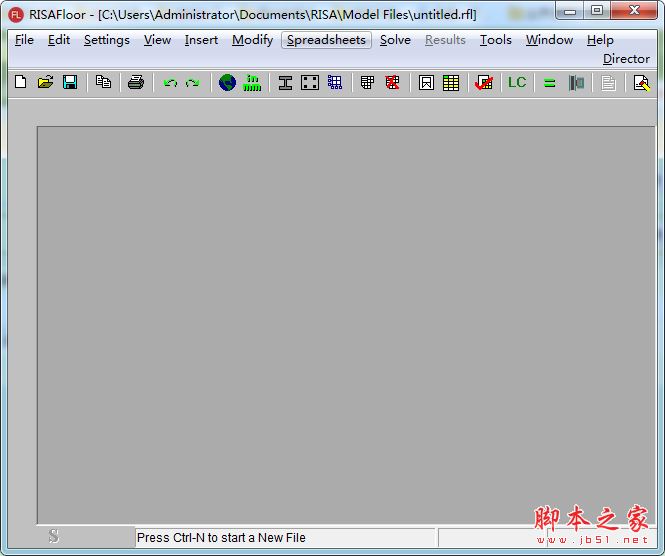Open the Window menu
Viewport: 665px width, 556px height.
tap(550, 40)
